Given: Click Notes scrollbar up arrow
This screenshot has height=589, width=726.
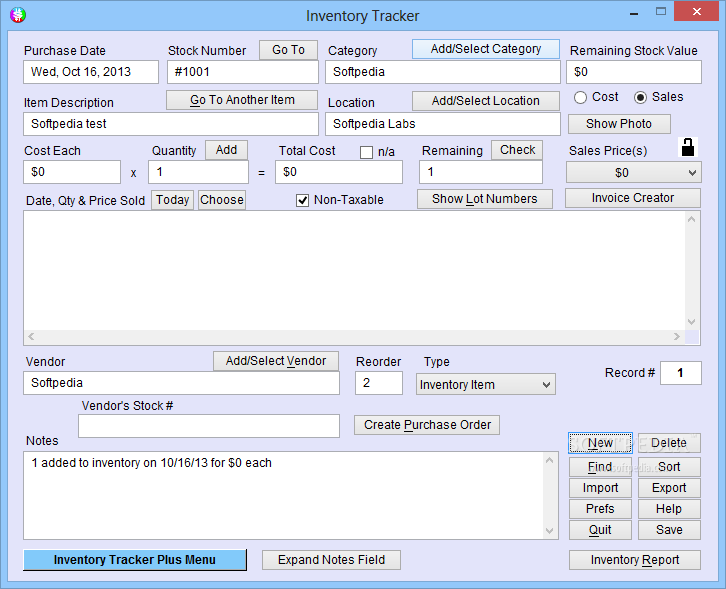Looking at the screenshot, I should pyautogui.click(x=550, y=460).
